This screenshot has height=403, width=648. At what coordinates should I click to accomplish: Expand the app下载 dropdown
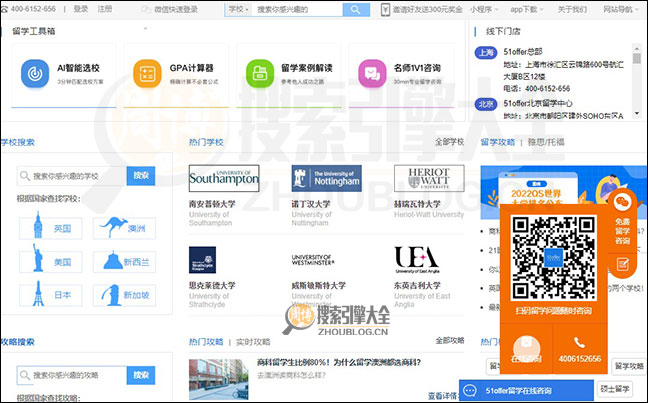pos(526,9)
